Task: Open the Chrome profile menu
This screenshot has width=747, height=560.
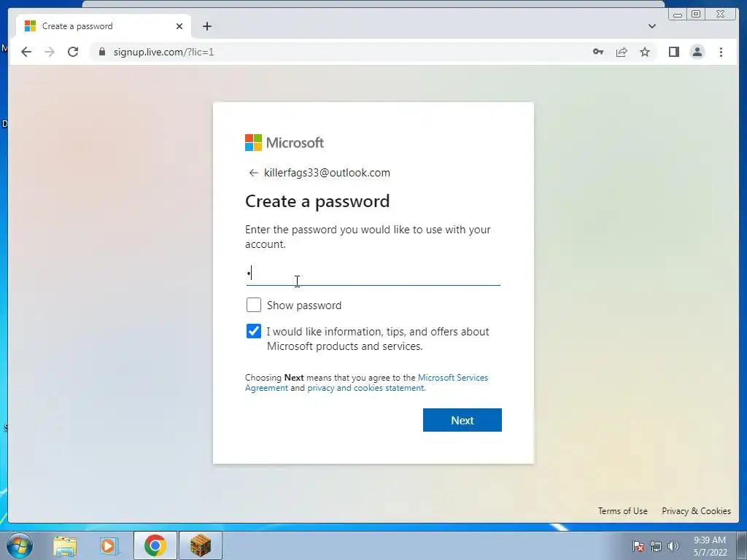Action: [697, 52]
